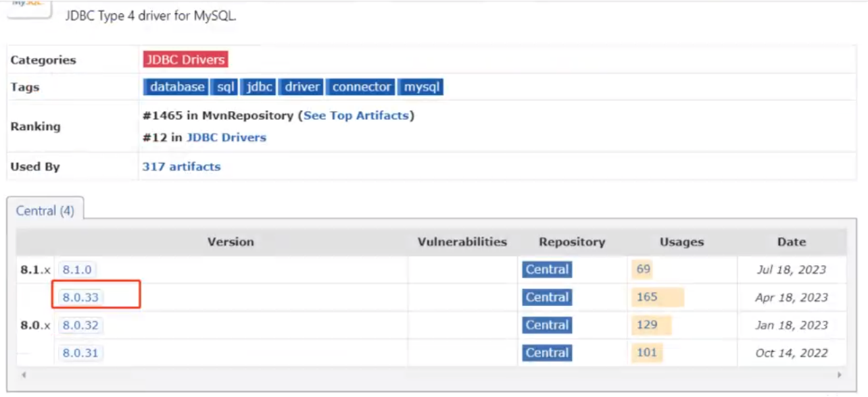This screenshot has height=397, width=868.
Task: Open JDBC Drivers ranking link
Action: click(226, 137)
